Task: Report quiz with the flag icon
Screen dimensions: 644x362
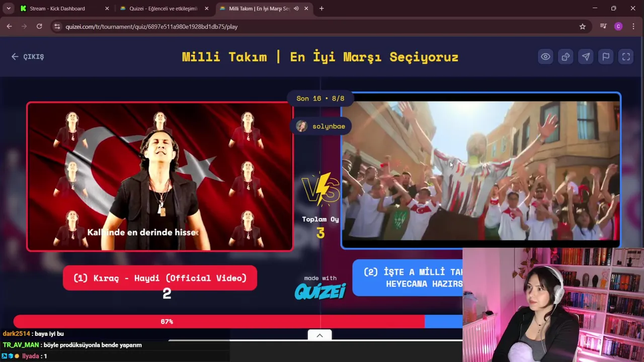Action: pos(606,57)
